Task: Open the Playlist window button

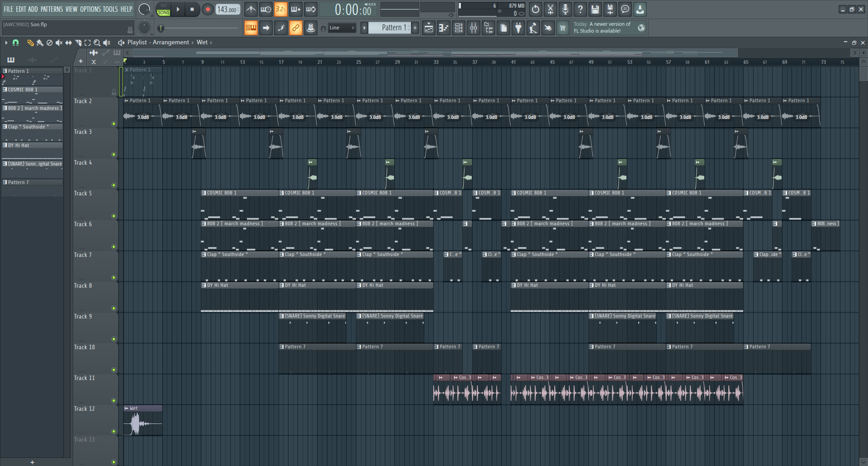Action: pyautogui.click(x=429, y=28)
